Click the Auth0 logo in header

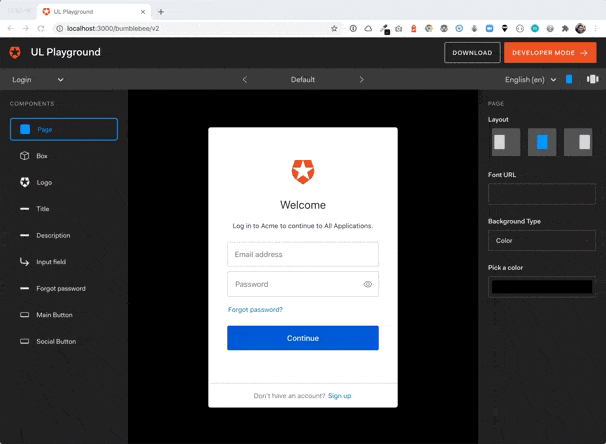tap(15, 52)
